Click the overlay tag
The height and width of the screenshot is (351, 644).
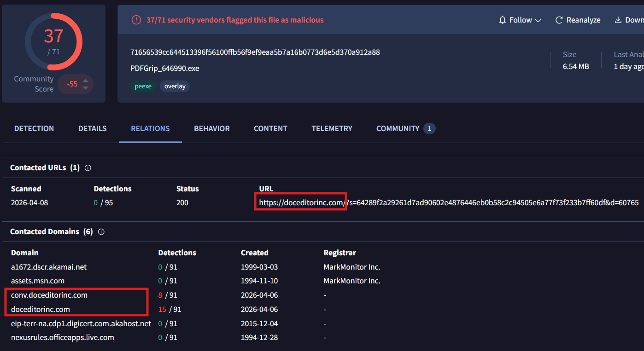[175, 86]
